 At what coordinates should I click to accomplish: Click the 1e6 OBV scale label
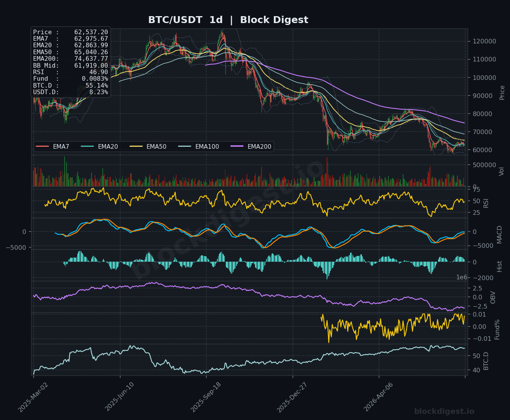[462, 277]
